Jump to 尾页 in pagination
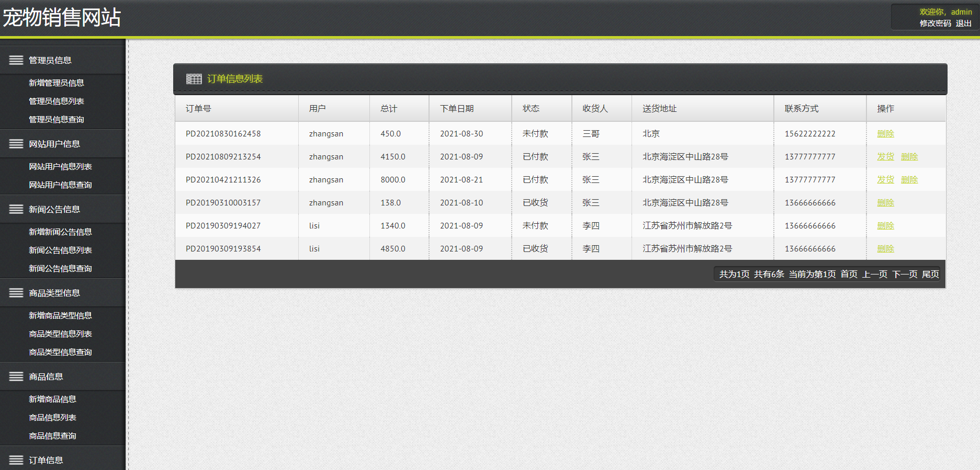Screen dimensions: 980x470 coord(930,274)
